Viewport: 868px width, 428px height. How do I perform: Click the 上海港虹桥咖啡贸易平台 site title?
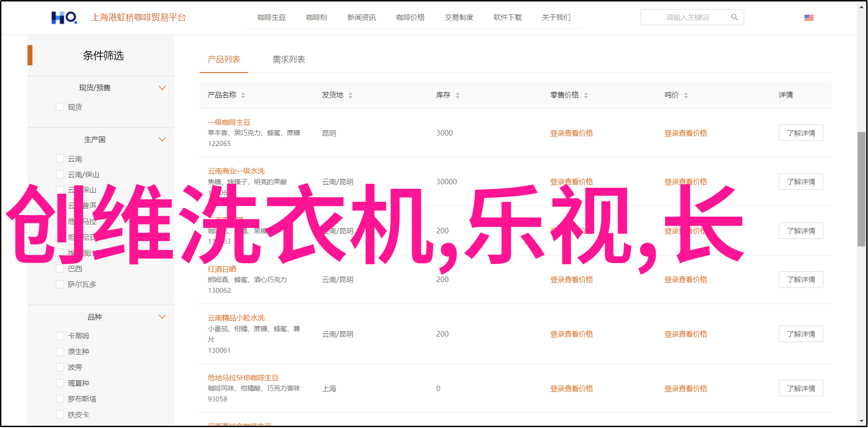pos(139,18)
